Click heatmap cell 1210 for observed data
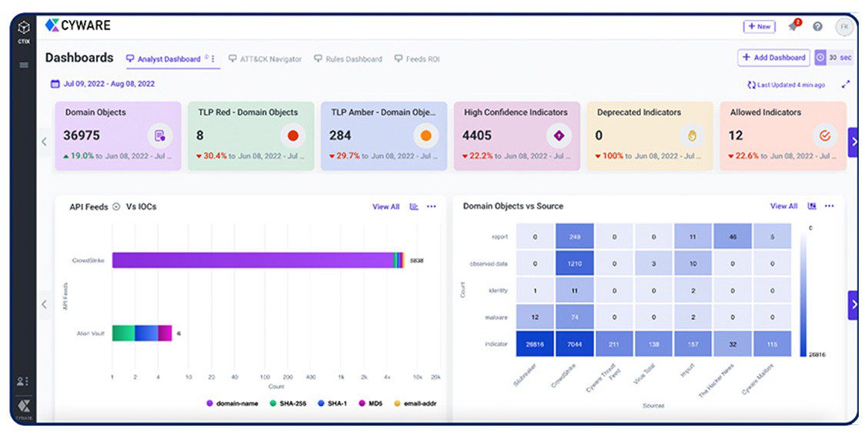The height and width of the screenshot is (432, 868). 575,263
